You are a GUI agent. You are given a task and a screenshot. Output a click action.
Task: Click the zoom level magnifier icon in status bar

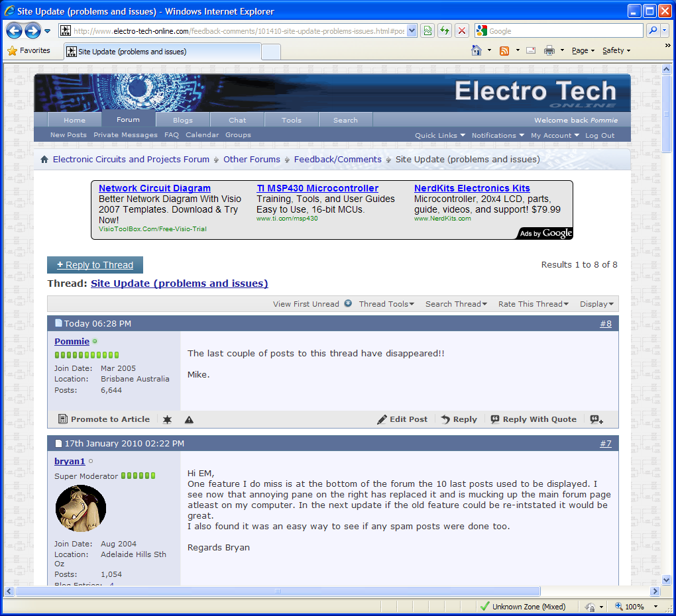pyautogui.click(x=618, y=606)
